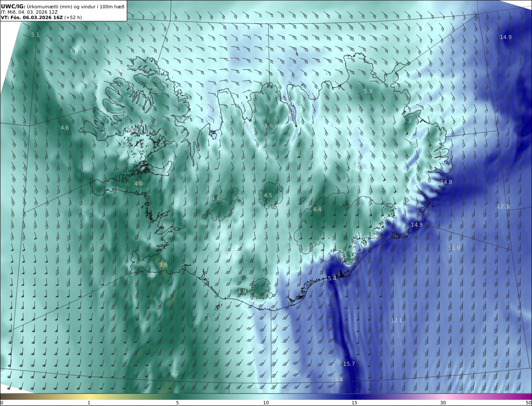Click the 0 tick on color scale
This screenshot has height=406, width=532.
pyautogui.click(x=2, y=403)
